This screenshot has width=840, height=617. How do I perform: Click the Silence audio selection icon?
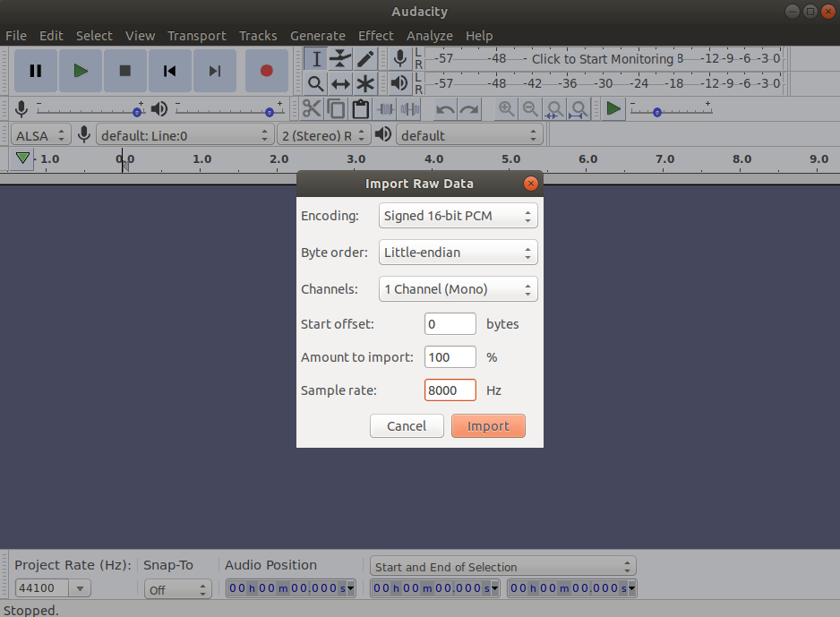coord(410,109)
